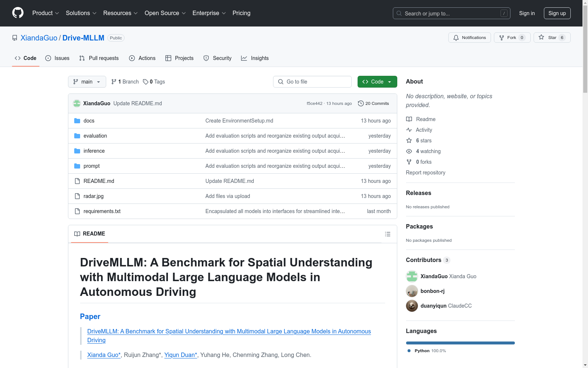Switch to the Issues tab
588x368 pixels.
pos(57,58)
